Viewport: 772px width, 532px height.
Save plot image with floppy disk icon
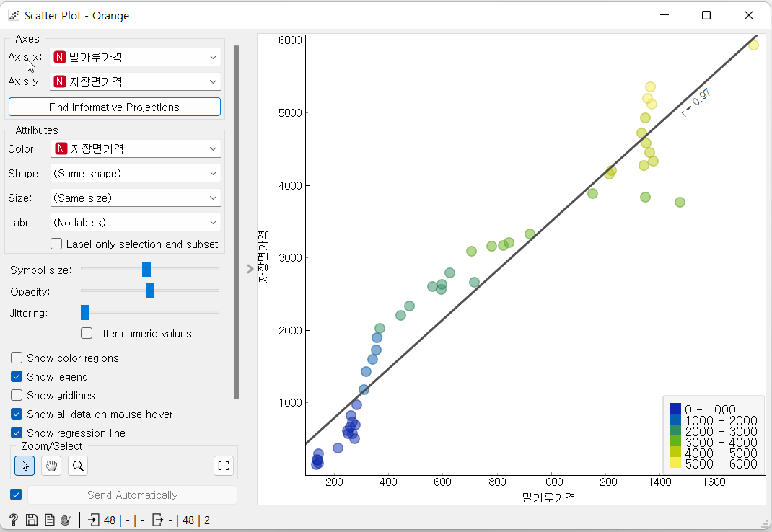(32, 520)
